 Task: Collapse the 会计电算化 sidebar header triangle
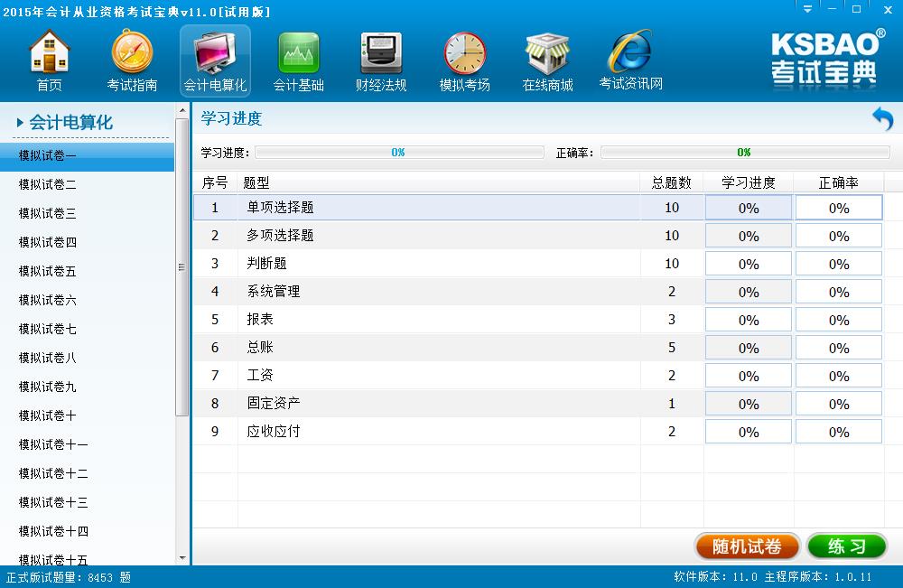20,123
